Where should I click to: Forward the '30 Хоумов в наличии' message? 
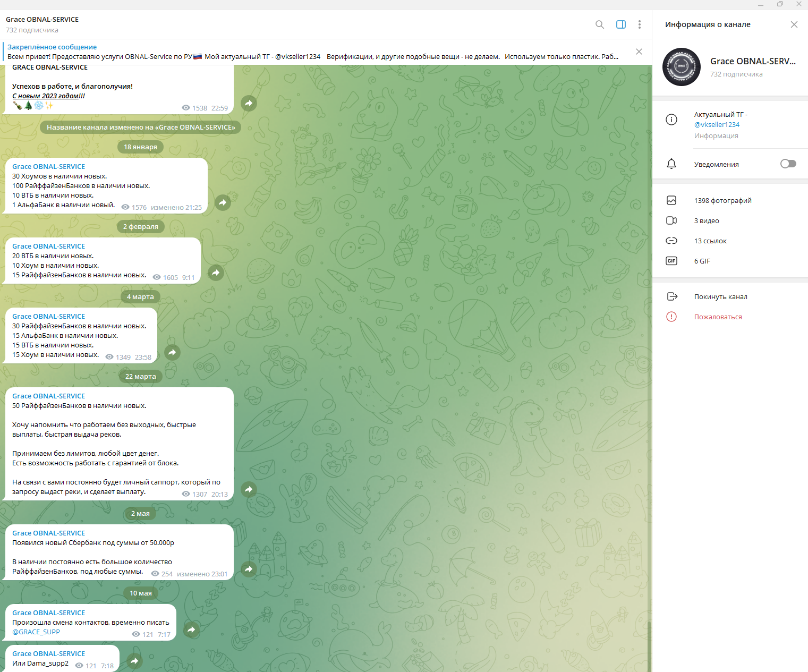click(223, 202)
